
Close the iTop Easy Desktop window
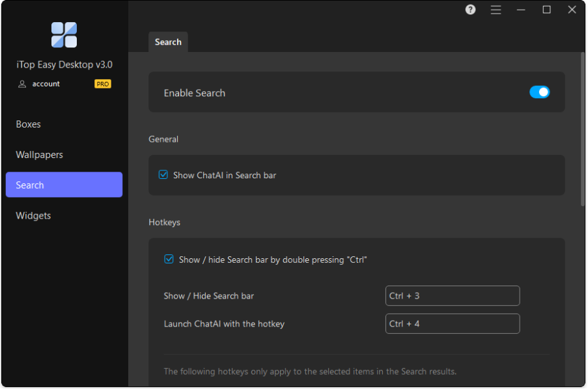[x=572, y=10]
